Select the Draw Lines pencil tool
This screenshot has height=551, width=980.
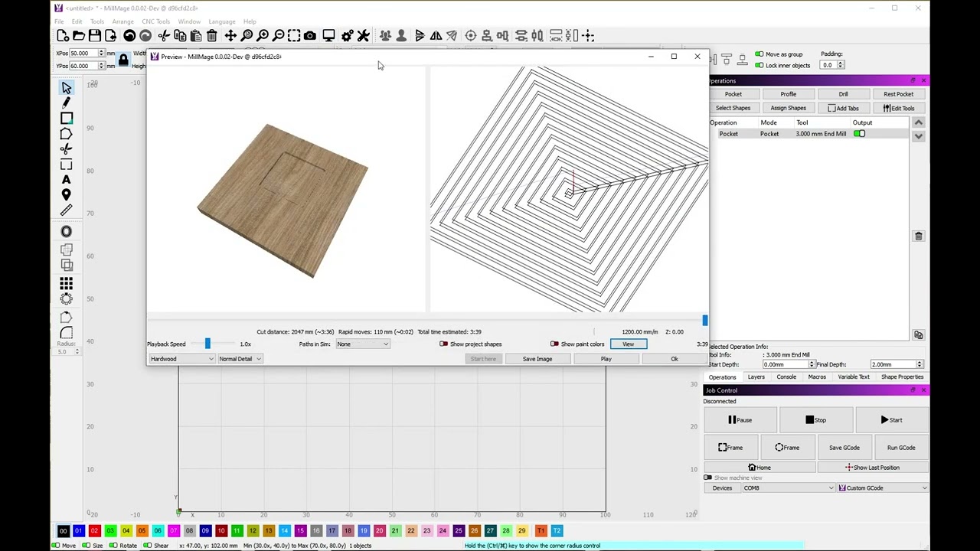(x=67, y=103)
